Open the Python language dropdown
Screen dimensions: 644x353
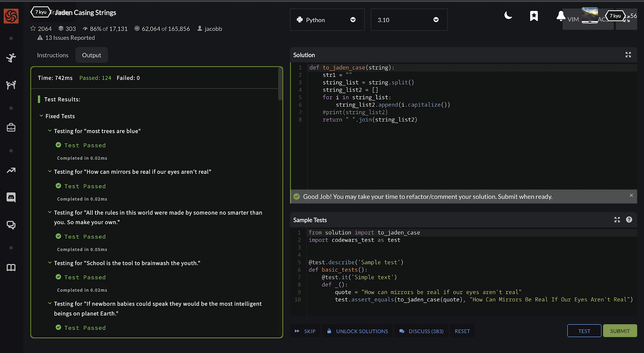pyautogui.click(x=327, y=20)
